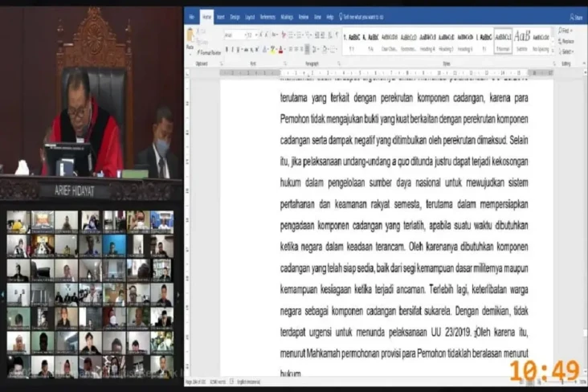
Task: Click the Paste icon in Clipboard group
Action: click(190, 35)
